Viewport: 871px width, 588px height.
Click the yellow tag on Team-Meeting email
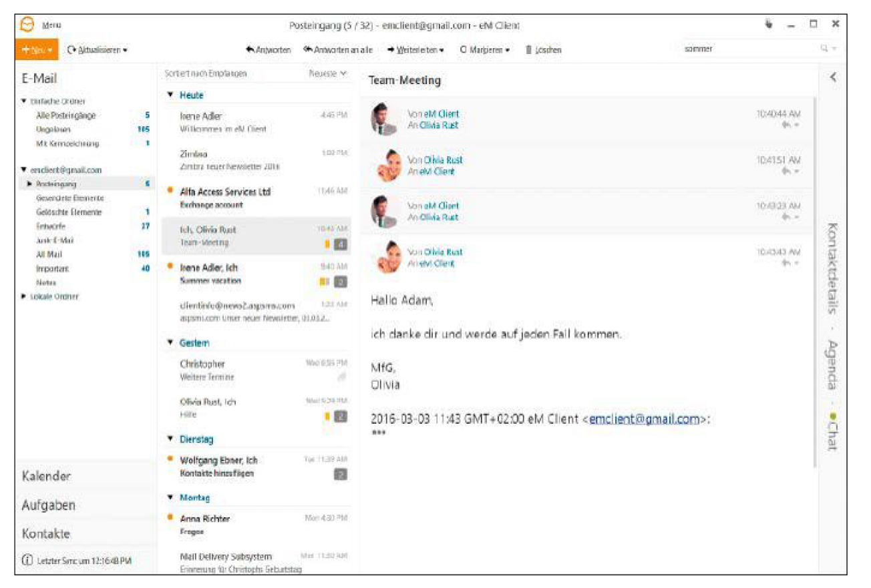click(327, 245)
